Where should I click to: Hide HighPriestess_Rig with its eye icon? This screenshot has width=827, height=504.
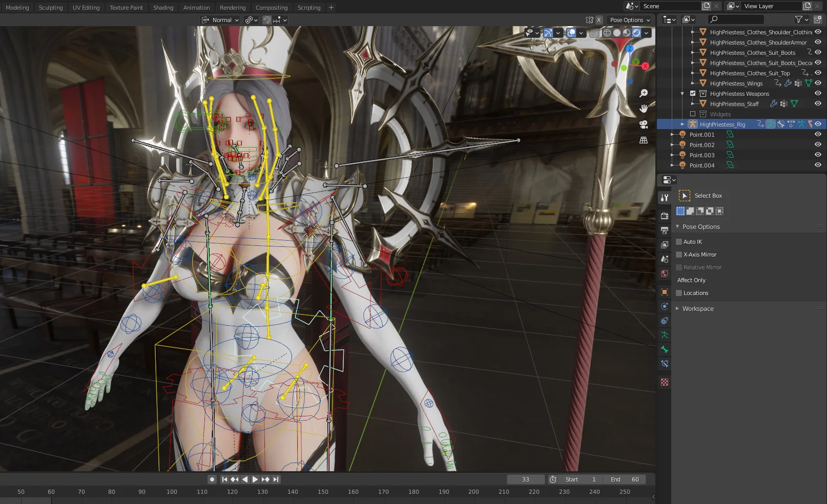click(x=818, y=124)
